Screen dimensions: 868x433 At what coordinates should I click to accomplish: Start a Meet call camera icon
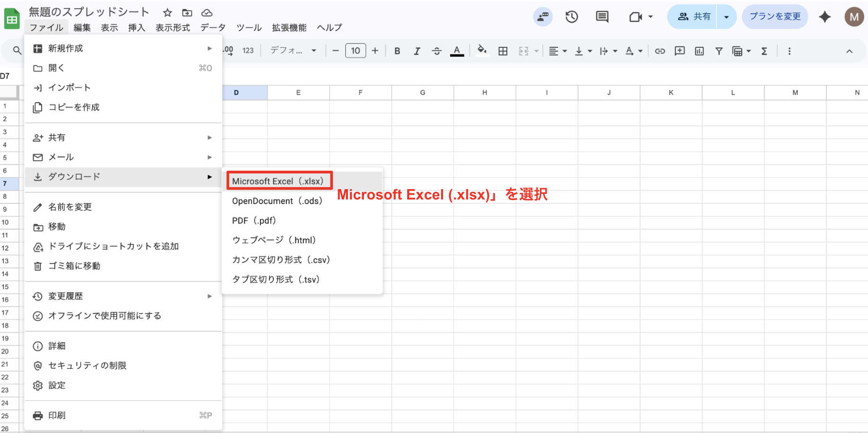[635, 17]
